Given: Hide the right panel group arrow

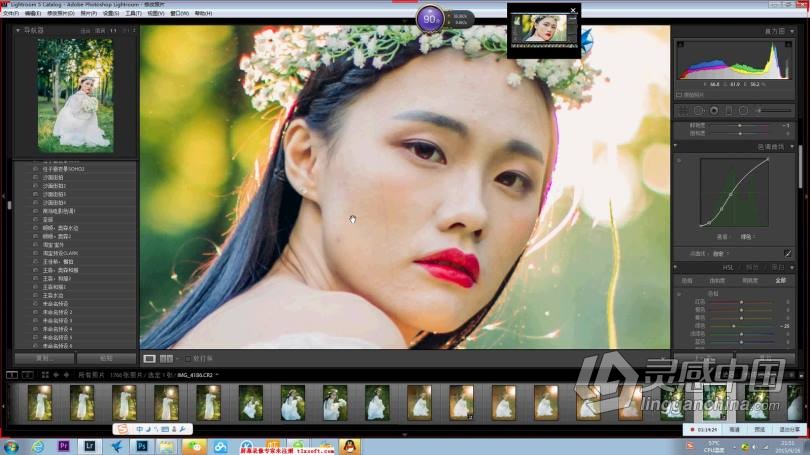Looking at the screenshot, I should (x=806, y=196).
